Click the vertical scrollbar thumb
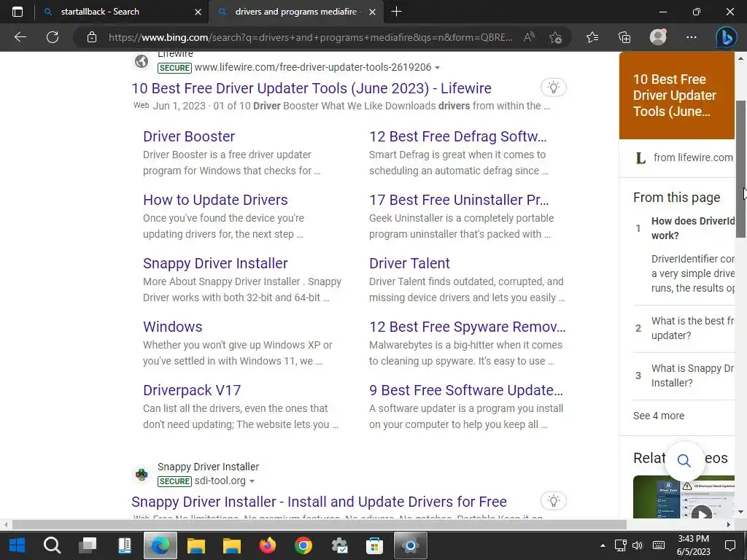Screen dimensions: 747x560 point(740,169)
